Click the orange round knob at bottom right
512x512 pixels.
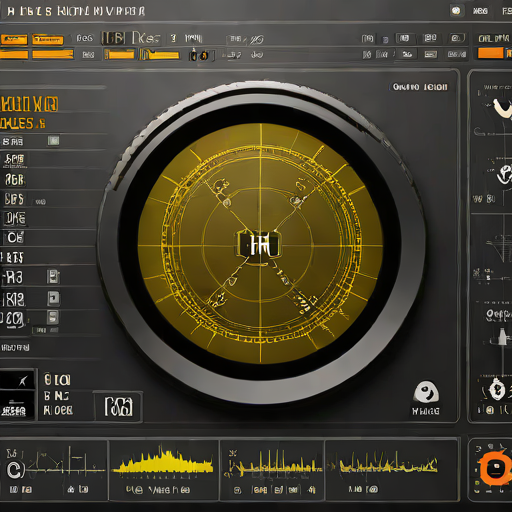point(496,468)
